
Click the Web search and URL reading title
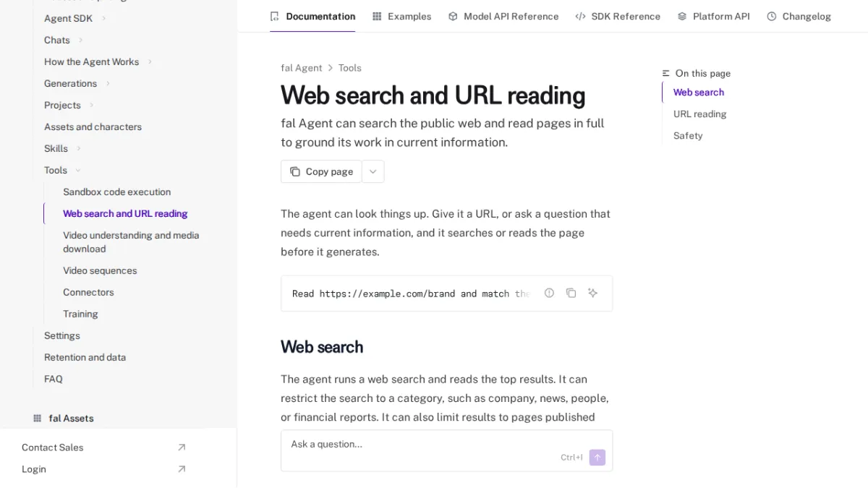coord(433,95)
